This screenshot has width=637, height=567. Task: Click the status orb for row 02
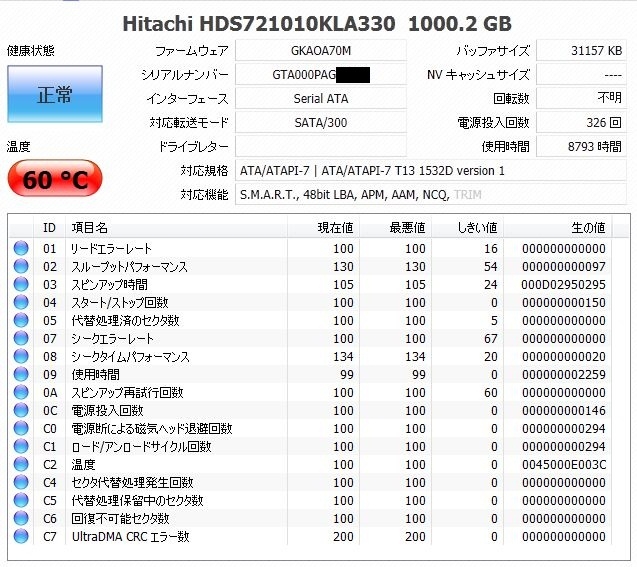(x=21, y=266)
